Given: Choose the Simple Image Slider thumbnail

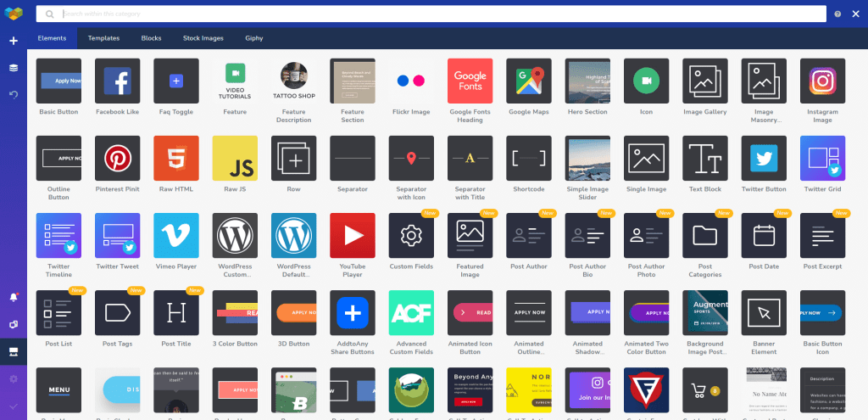Looking at the screenshot, I should pos(587,159).
